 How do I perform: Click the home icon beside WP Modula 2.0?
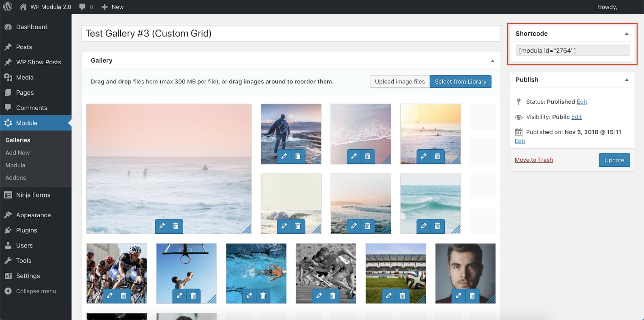point(23,7)
